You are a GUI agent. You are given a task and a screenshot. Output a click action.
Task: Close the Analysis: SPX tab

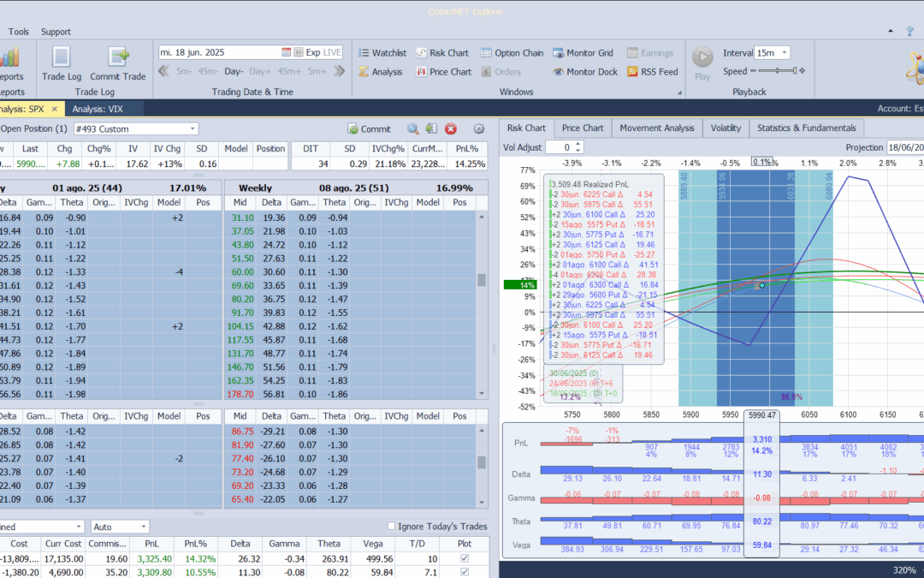[x=54, y=109]
